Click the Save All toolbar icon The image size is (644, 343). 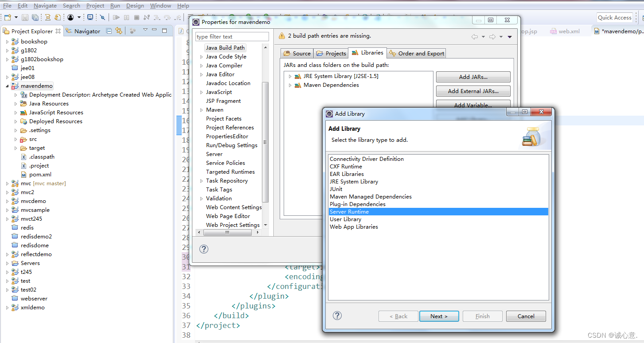click(35, 17)
